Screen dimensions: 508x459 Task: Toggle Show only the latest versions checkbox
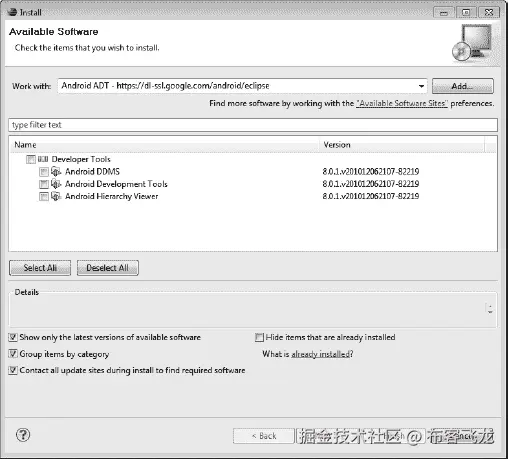[x=13, y=337]
